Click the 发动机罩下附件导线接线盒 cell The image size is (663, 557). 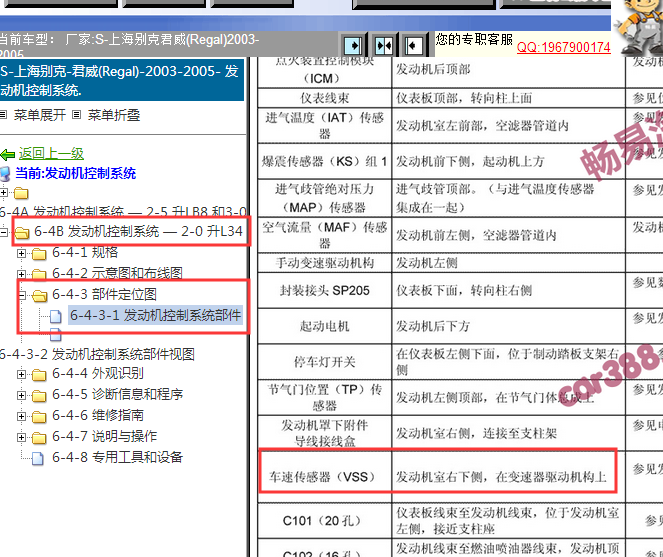pyautogui.click(x=324, y=433)
